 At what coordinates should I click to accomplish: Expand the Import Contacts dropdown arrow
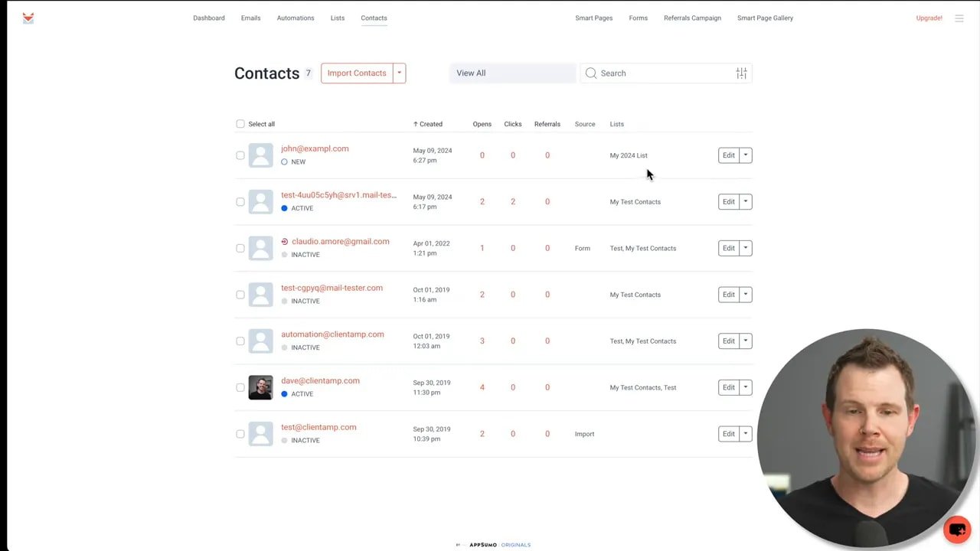pyautogui.click(x=399, y=73)
